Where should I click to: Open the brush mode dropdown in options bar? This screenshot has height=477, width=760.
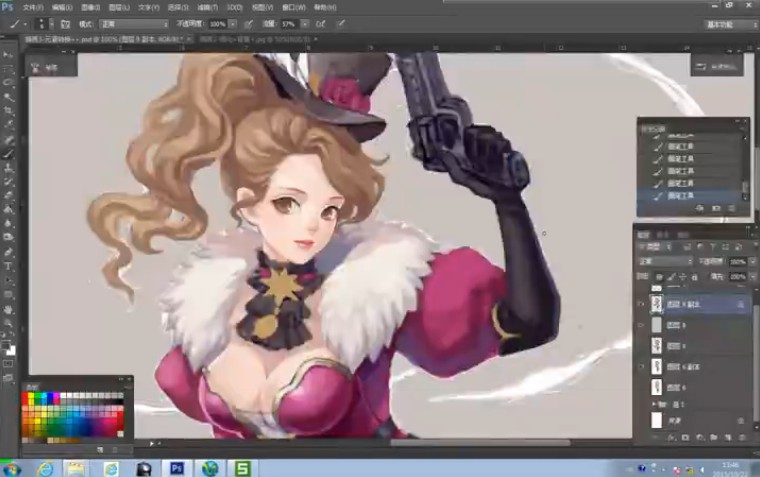pyautogui.click(x=134, y=24)
